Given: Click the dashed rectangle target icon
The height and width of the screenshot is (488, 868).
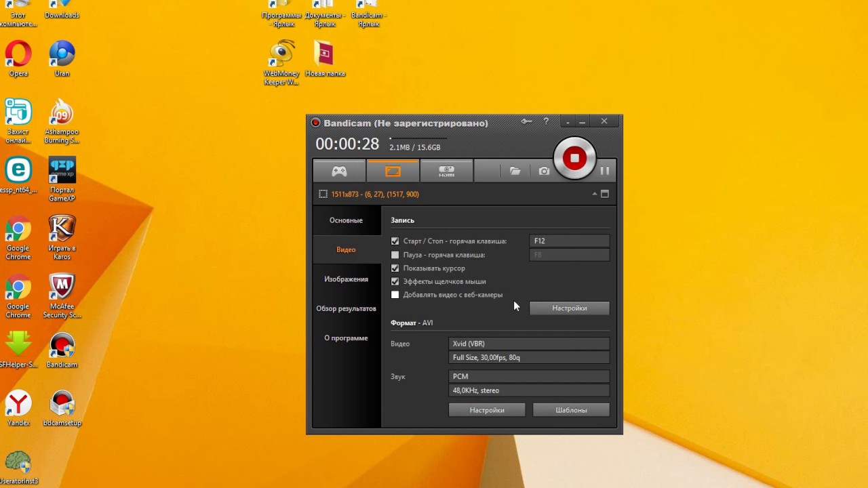Looking at the screenshot, I should pyautogui.click(x=323, y=194).
